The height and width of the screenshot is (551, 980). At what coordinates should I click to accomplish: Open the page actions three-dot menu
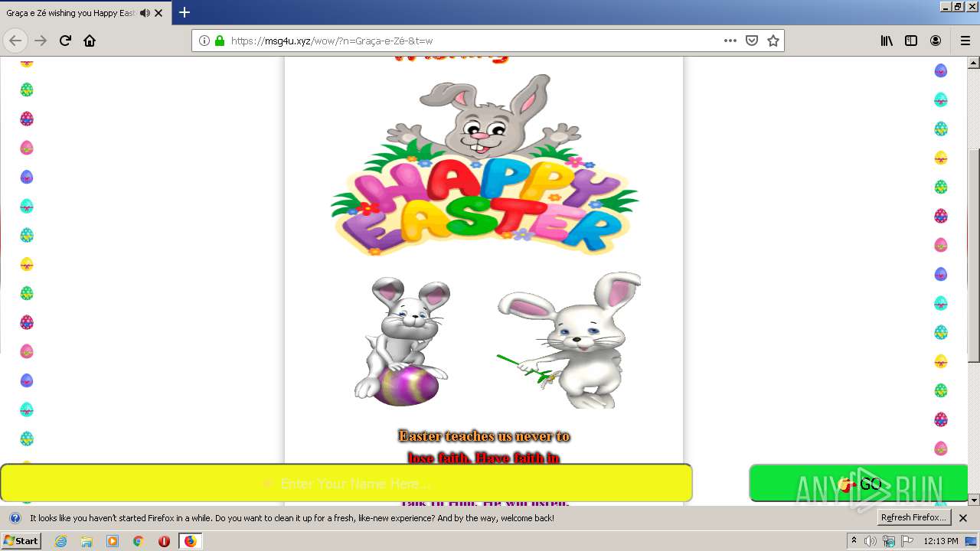click(x=730, y=41)
